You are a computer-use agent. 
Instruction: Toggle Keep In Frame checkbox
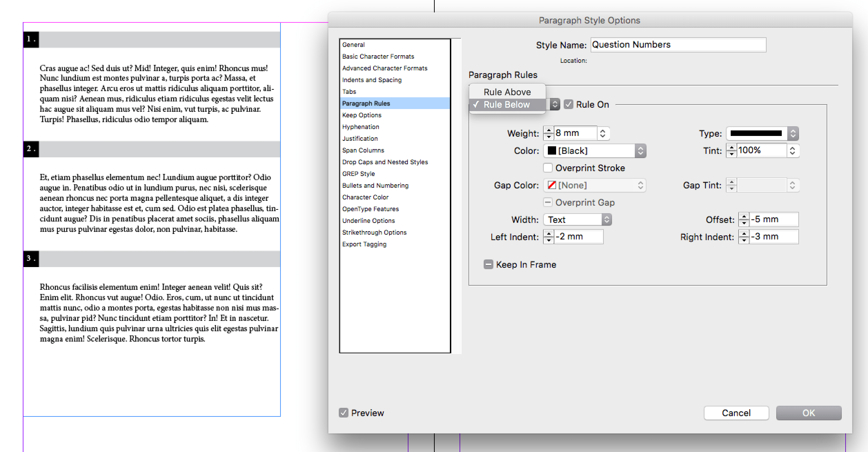(x=488, y=264)
